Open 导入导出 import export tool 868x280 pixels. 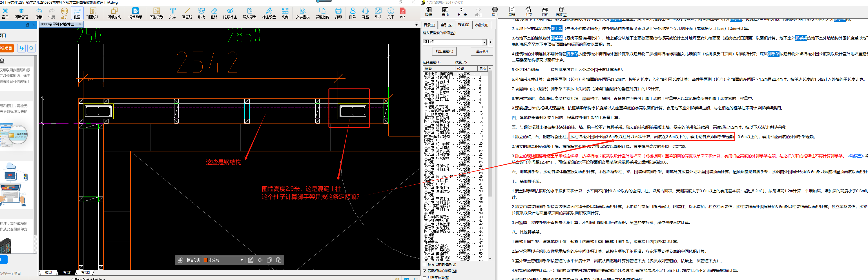pos(250,13)
